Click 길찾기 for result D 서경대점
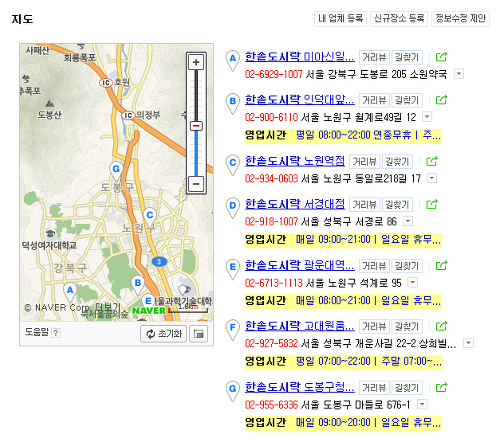500x438 pixels. 397,204
